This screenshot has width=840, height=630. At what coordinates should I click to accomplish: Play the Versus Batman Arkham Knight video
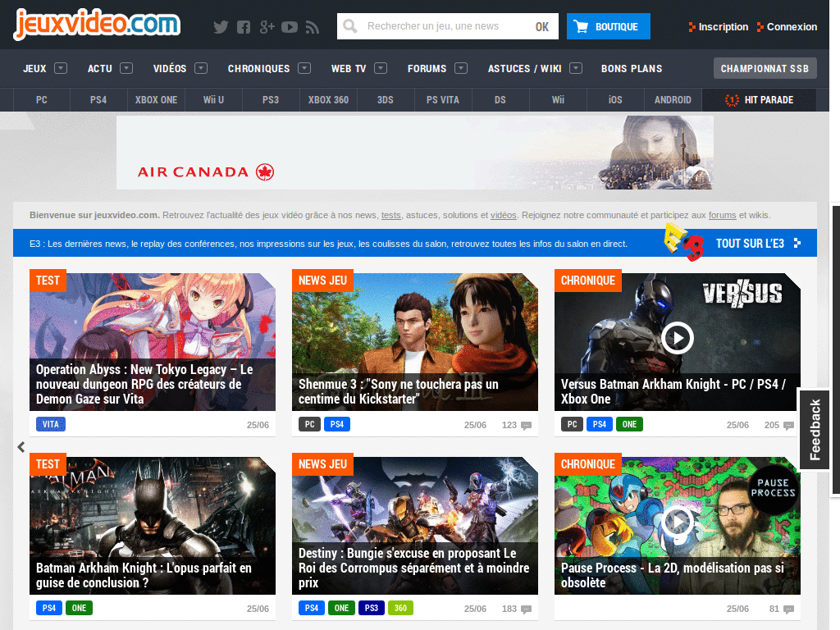(x=677, y=338)
